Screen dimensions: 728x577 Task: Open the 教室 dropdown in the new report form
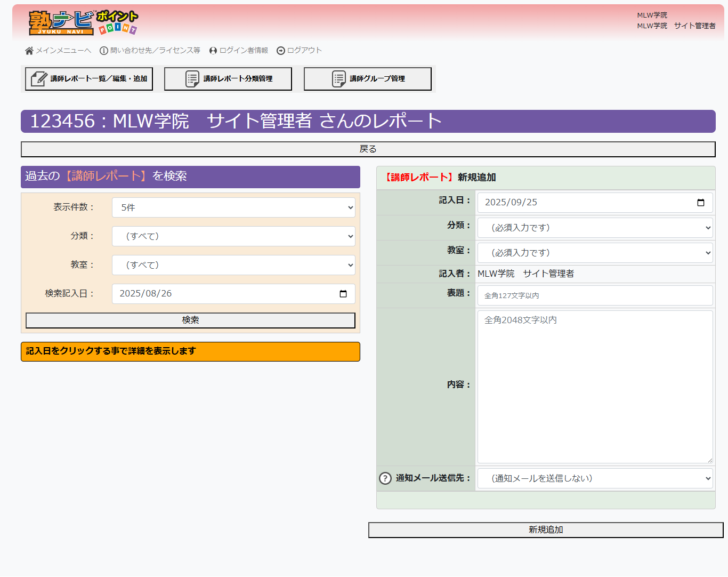click(x=594, y=252)
